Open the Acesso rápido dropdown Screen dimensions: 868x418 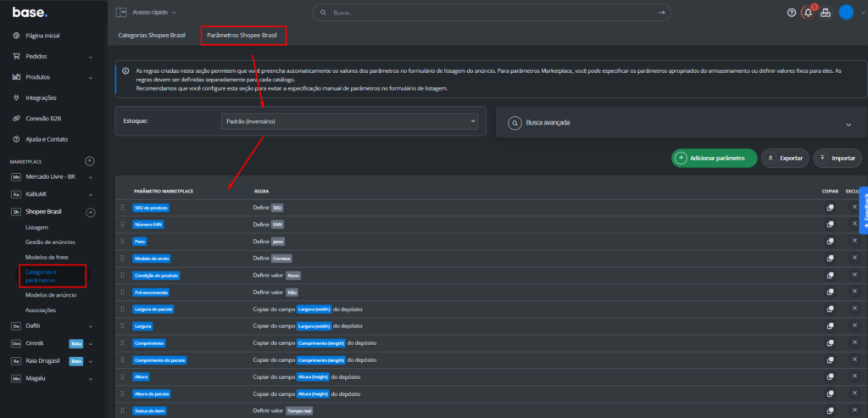coord(154,12)
